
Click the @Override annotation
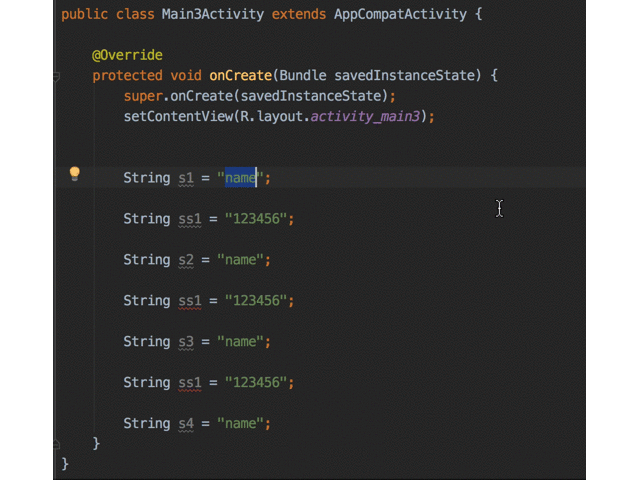click(127, 55)
